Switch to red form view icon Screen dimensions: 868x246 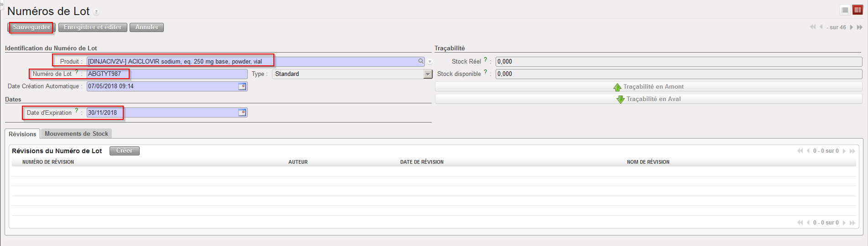858,10
